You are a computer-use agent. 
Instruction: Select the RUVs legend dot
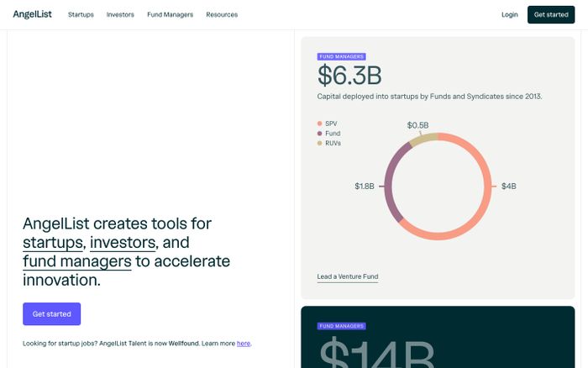(320, 144)
